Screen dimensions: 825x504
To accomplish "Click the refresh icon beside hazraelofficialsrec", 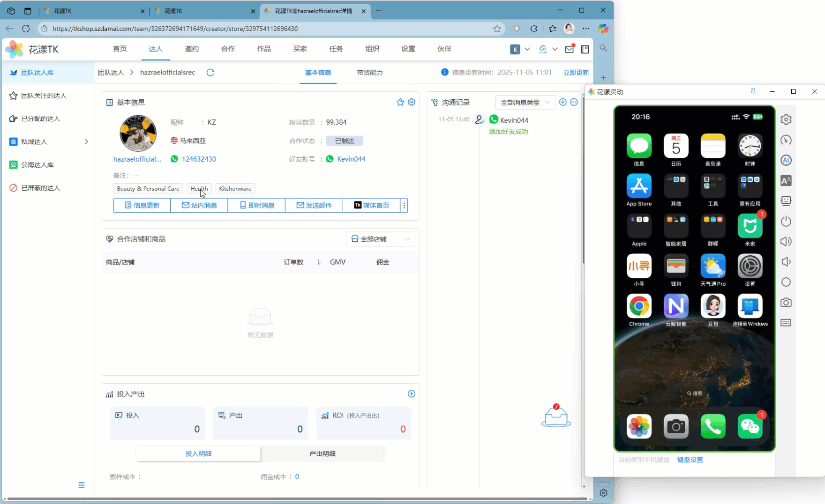I will (210, 73).
